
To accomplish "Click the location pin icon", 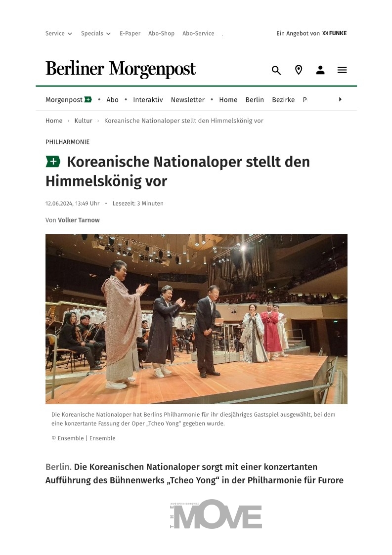I will pos(299,70).
